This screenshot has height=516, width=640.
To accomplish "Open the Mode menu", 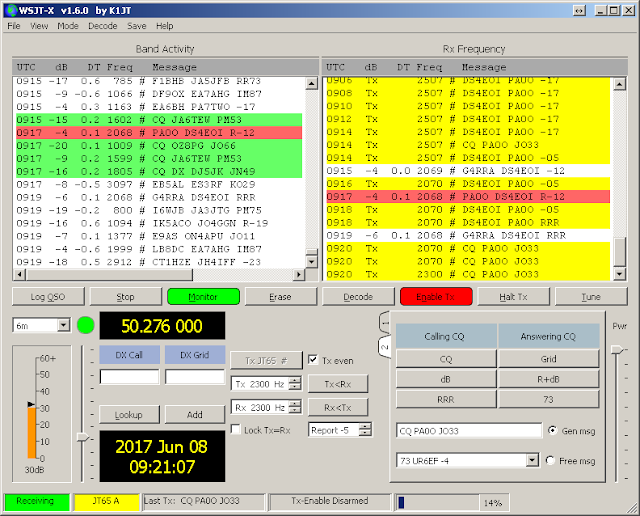I will pos(68,26).
